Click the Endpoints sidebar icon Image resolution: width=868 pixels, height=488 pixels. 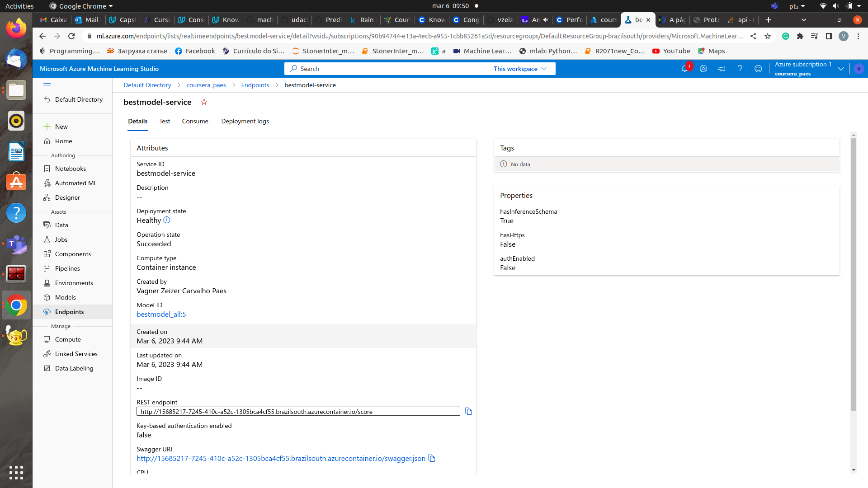[x=47, y=312]
